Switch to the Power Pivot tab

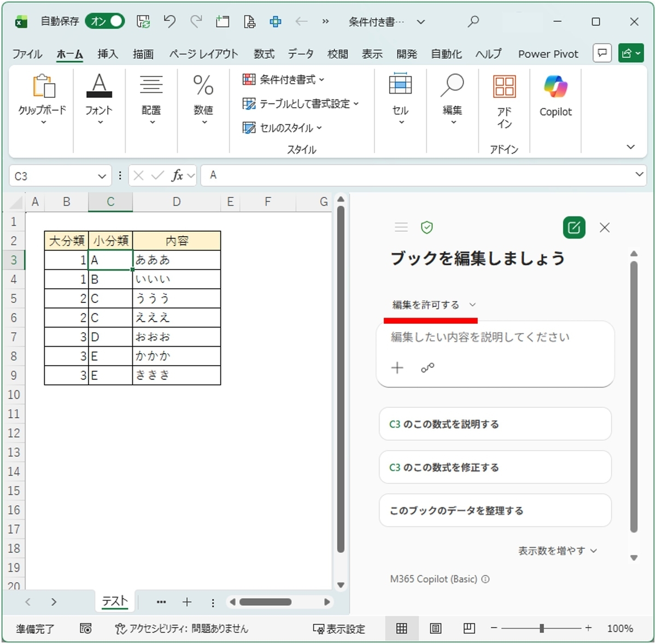[x=548, y=54]
